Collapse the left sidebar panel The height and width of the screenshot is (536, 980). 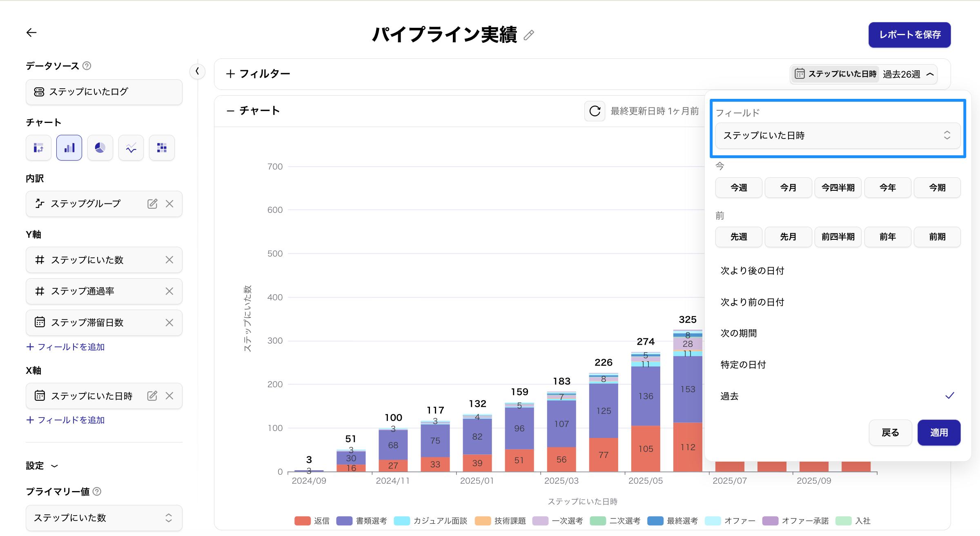(197, 71)
